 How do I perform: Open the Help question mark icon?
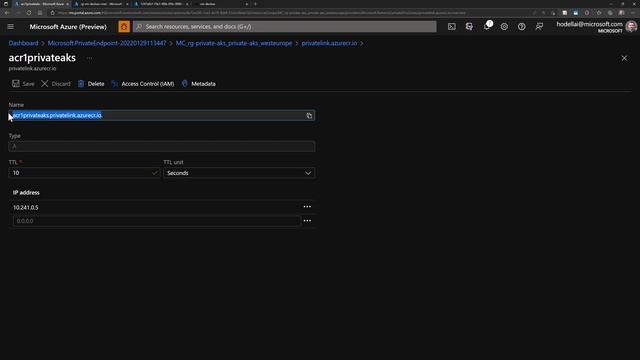point(522,27)
